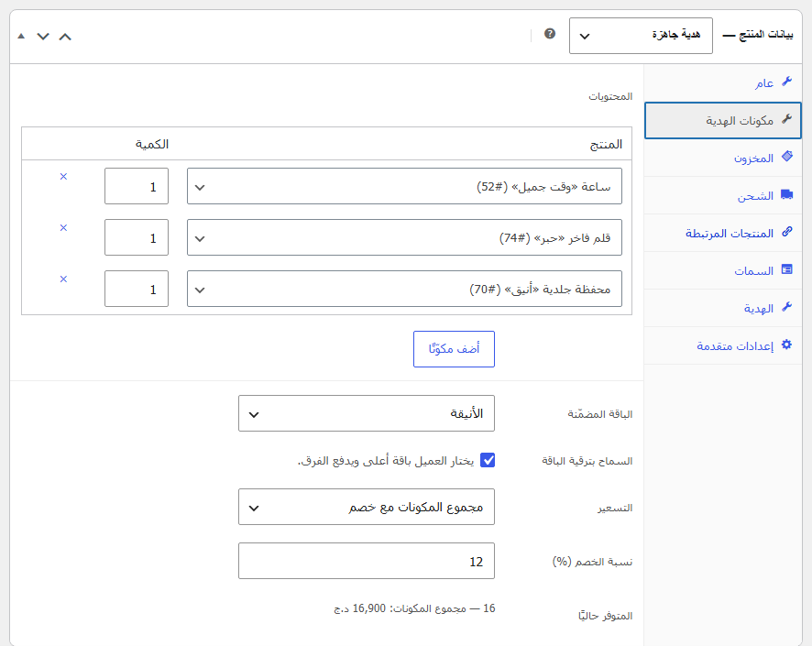Screen dimensions: 812x646
Task: Open product dropdown ساعة «وقت جميل»
Action: pyautogui.click(x=404, y=186)
